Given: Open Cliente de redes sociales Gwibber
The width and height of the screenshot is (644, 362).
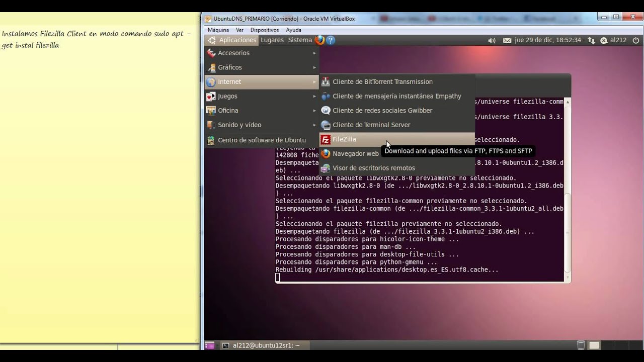Looking at the screenshot, I should (x=397, y=111).
